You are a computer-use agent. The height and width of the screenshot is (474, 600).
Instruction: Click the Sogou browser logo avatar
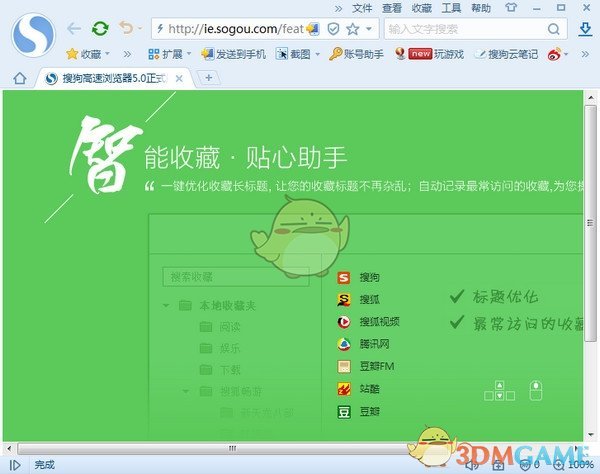33,34
